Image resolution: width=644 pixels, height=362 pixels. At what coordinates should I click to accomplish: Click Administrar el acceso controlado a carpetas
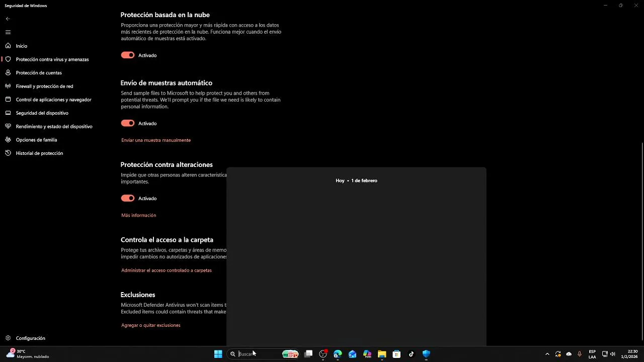point(167,270)
